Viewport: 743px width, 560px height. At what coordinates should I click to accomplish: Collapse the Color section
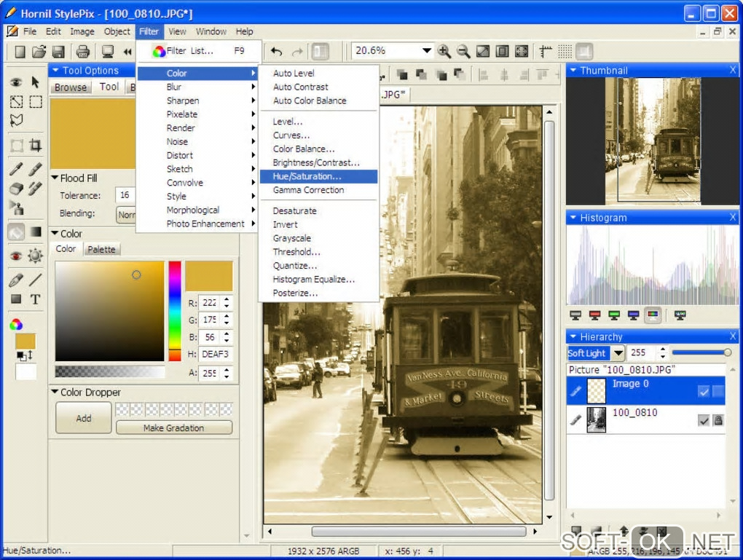click(55, 233)
